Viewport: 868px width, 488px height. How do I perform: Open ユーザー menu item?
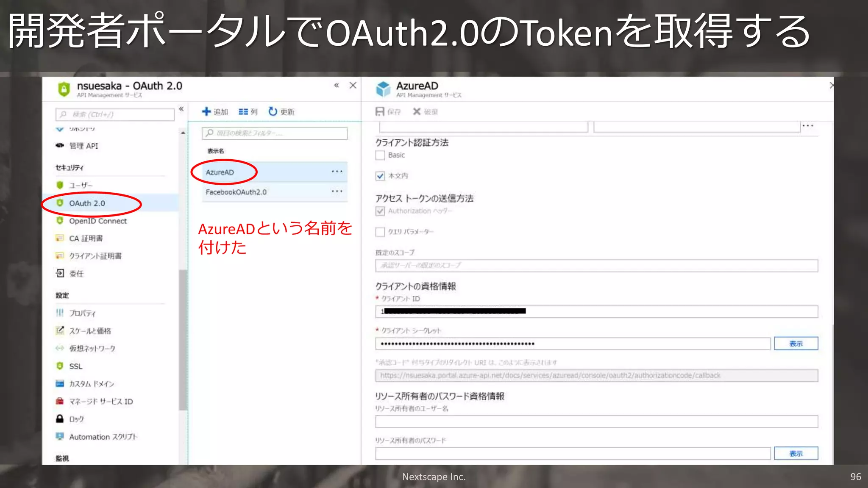tap(81, 185)
